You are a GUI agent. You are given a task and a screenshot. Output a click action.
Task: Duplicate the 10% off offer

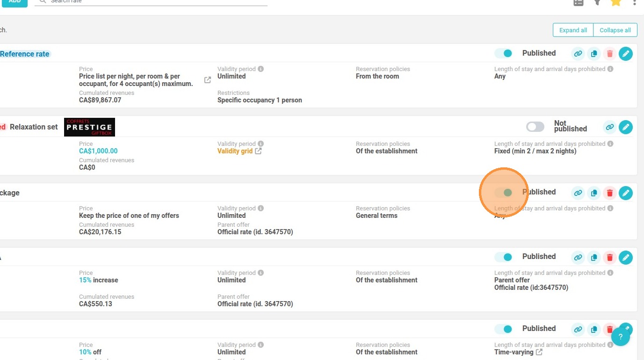click(594, 329)
